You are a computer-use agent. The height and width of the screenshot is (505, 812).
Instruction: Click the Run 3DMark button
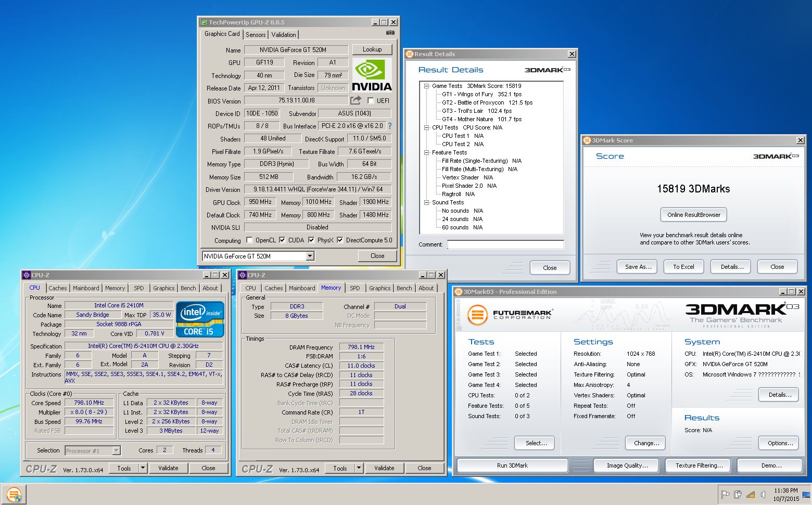coord(512,465)
